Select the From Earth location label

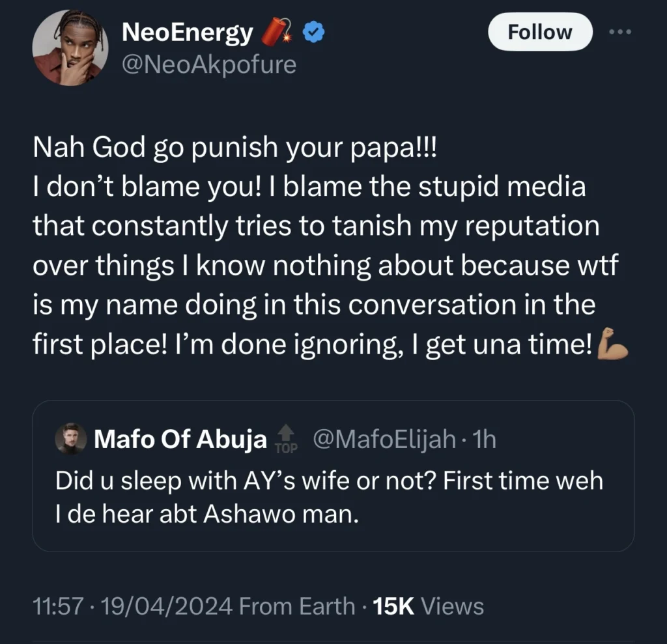(296, 606)
